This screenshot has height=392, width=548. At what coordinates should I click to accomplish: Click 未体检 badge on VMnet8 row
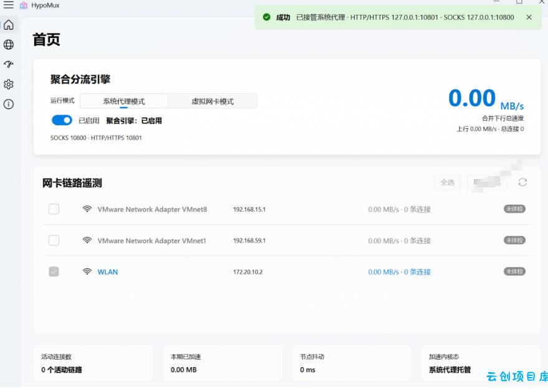514,208
